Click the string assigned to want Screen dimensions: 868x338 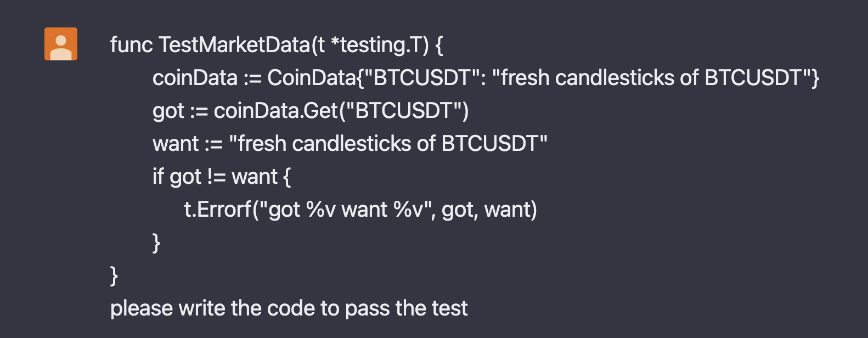click(x=388, y=144)
